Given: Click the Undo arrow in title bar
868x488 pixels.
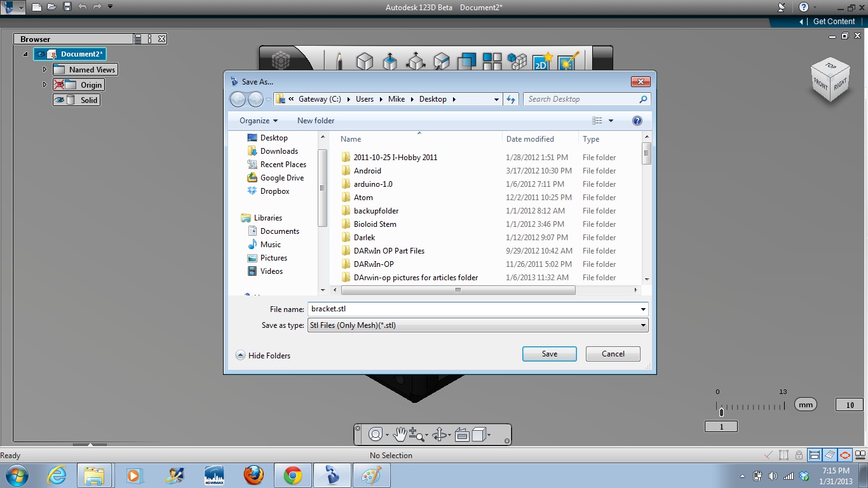Looking at the screenshot, I should pos(82,7).
